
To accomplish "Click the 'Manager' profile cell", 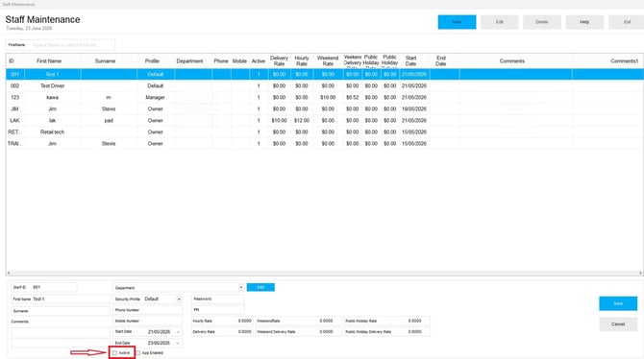I will [x=156, y=97].
